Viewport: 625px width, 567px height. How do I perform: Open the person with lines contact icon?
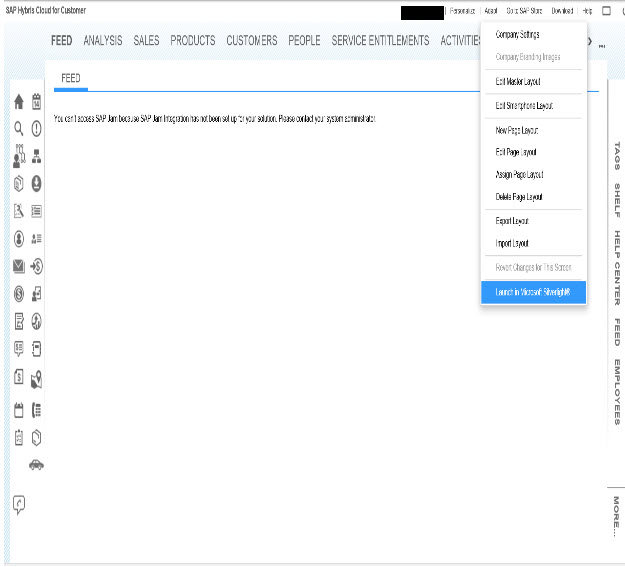pos(36,238)
